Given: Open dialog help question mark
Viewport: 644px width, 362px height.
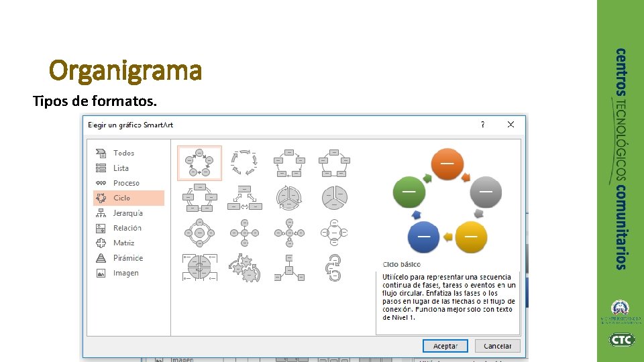Looking at the screenshot, I should [x=482, y=125].
